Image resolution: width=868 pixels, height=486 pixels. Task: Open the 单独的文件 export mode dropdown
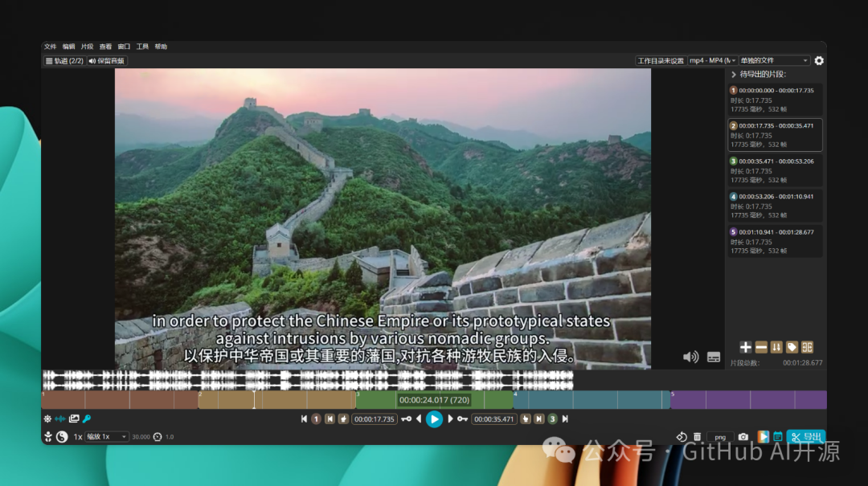774,61
